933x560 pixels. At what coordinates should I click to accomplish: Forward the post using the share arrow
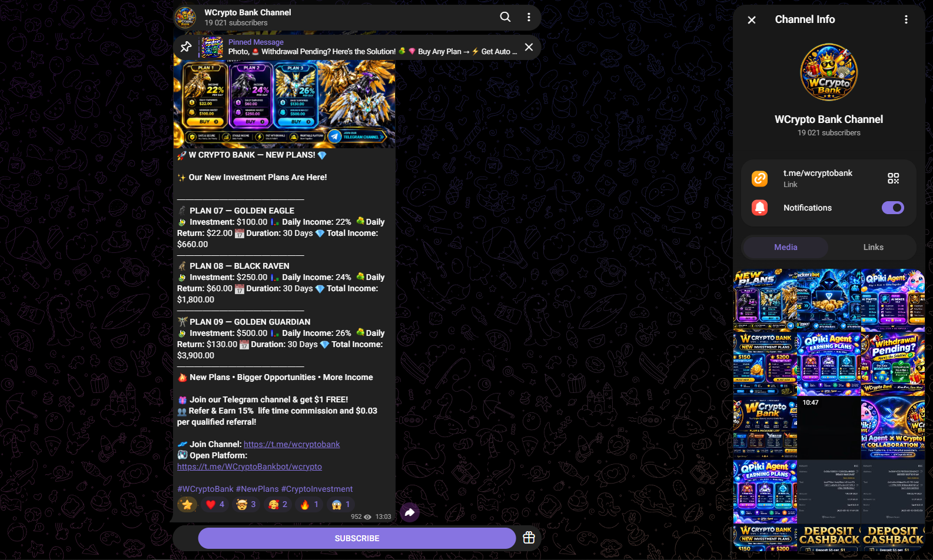(x=410, y=512)
